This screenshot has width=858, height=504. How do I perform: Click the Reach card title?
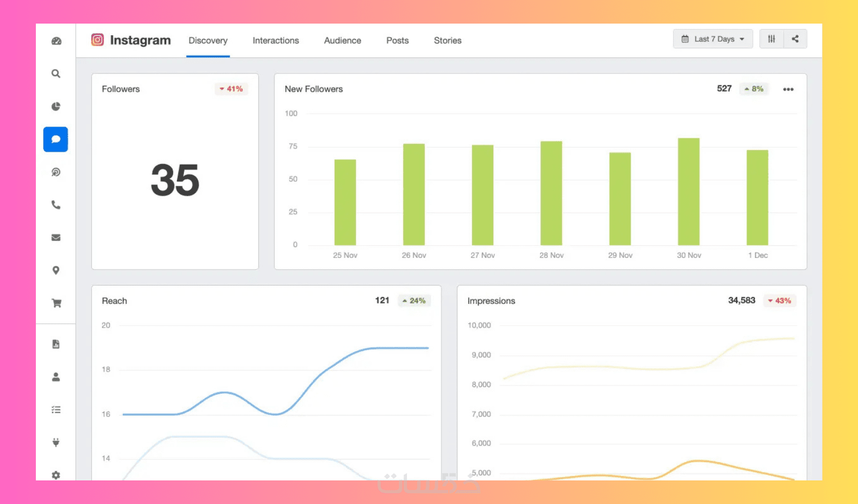click(x=114, y=301)
